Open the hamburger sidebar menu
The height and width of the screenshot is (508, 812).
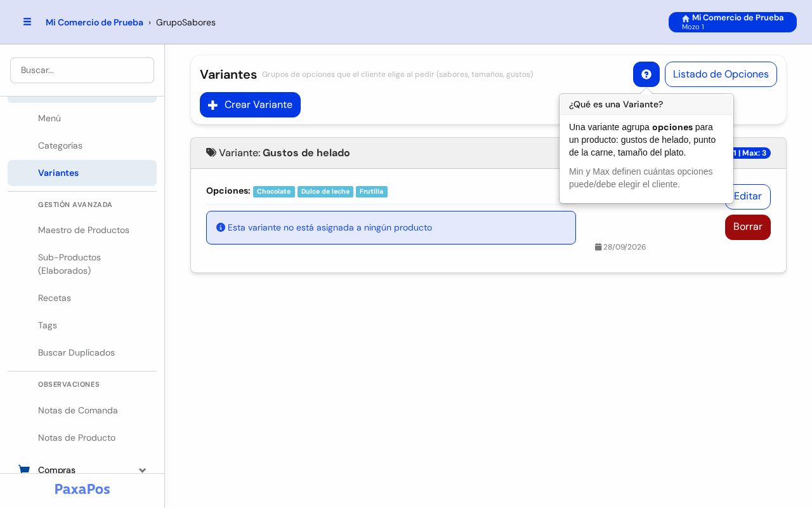tap(27, 22)
